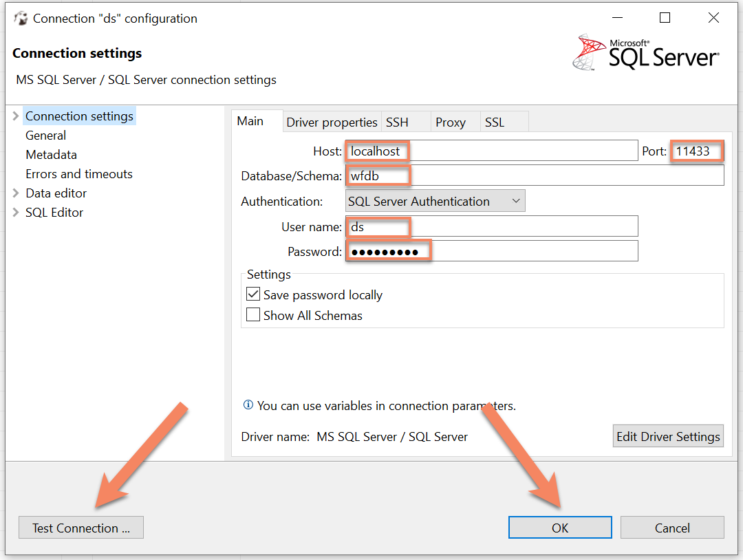This screenshot has width=743, height=560.
Task: Expand the Connection settings tree node
Action: coord(16,116)
